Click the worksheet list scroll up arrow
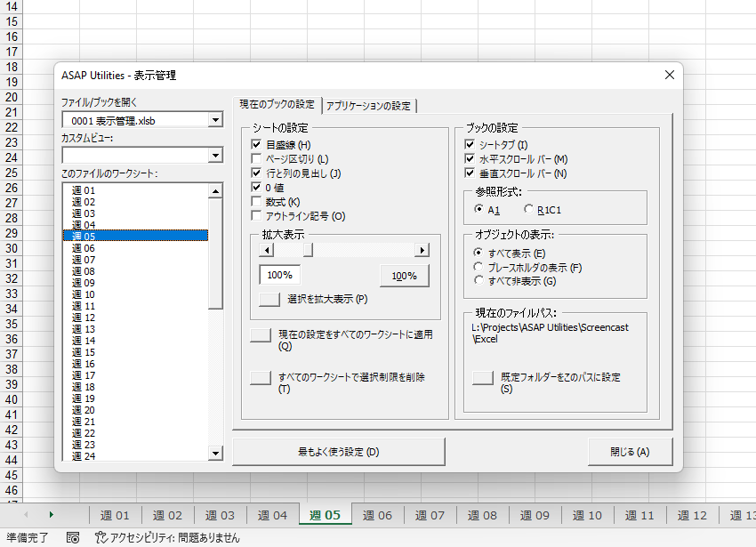756x547 pixels. pyautogui.click(x=215, y=191)
